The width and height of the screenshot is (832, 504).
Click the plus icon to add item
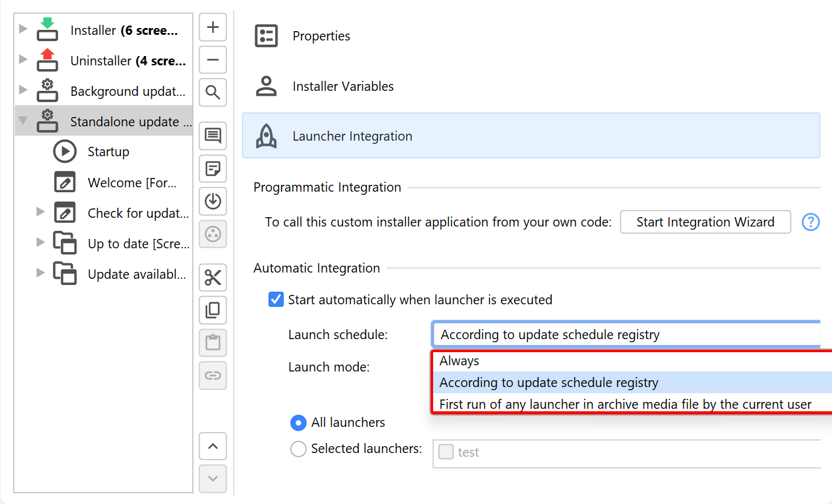click(213, 27)
